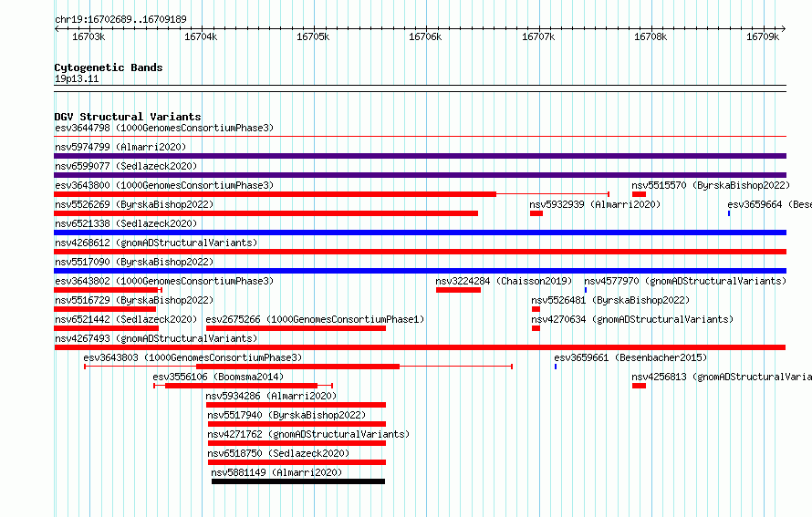The image size is (812, 517).
Task: Open nsv4256813 gnomAD variant label
Action: pyautogui.click(x=722, y=377)
